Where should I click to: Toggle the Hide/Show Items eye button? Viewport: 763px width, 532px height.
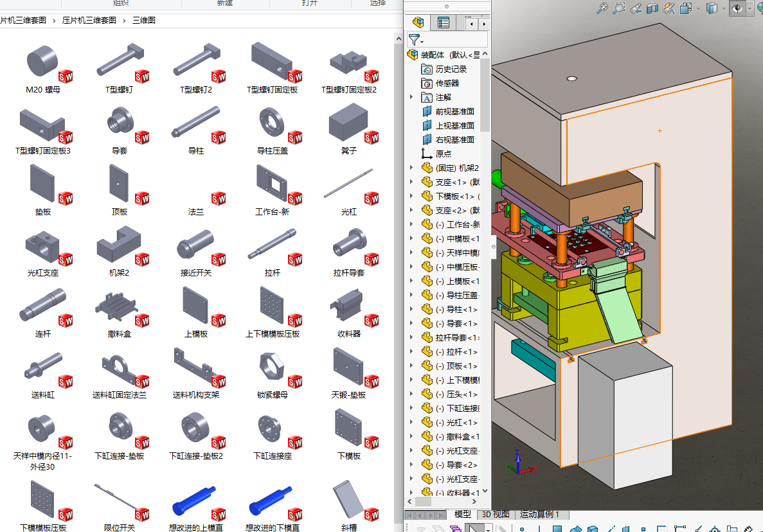tap(737, 8)
